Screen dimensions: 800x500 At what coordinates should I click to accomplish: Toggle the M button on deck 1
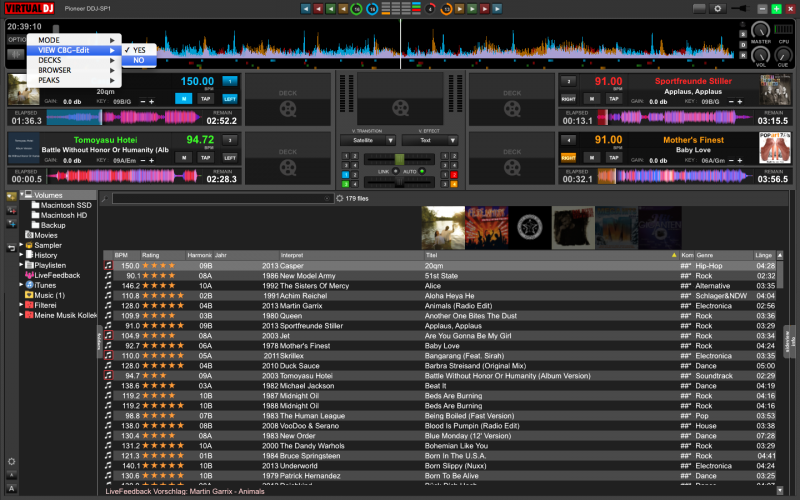click(x=184, y=99)
